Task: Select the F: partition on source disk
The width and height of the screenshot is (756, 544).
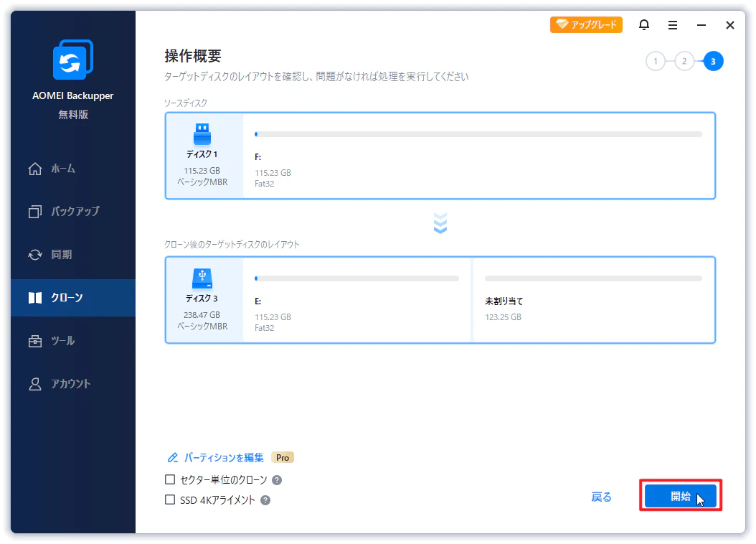Action: pyautogui.click(x=478, y=156)
